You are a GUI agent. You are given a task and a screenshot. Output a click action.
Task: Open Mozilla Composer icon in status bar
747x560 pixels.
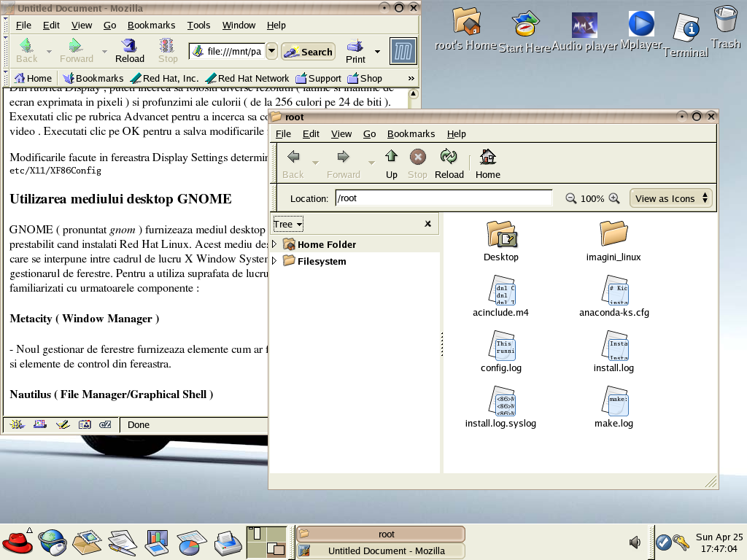point(63,424)
